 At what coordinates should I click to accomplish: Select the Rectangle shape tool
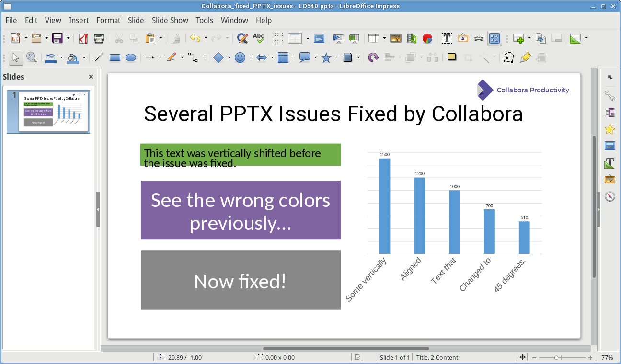115,57
